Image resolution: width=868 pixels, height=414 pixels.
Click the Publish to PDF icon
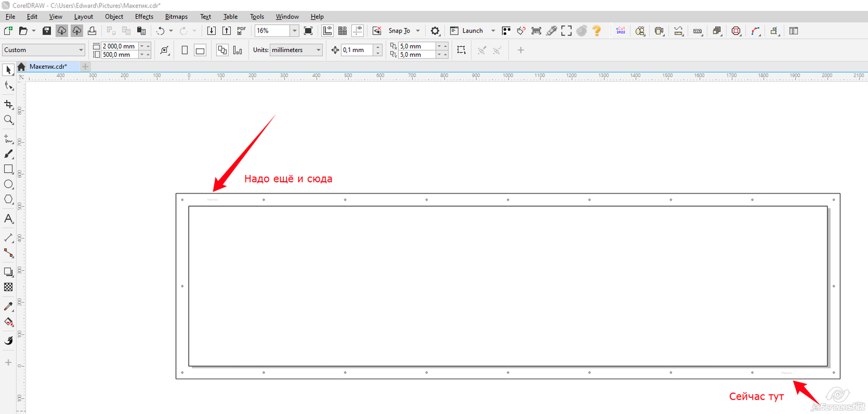coord(242,31)
